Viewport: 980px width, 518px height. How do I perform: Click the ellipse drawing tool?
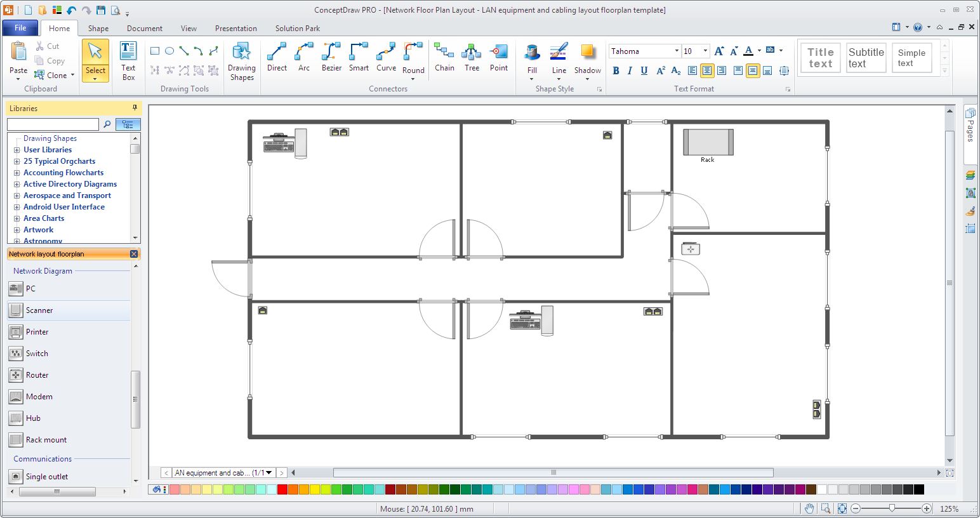point(169,51)
